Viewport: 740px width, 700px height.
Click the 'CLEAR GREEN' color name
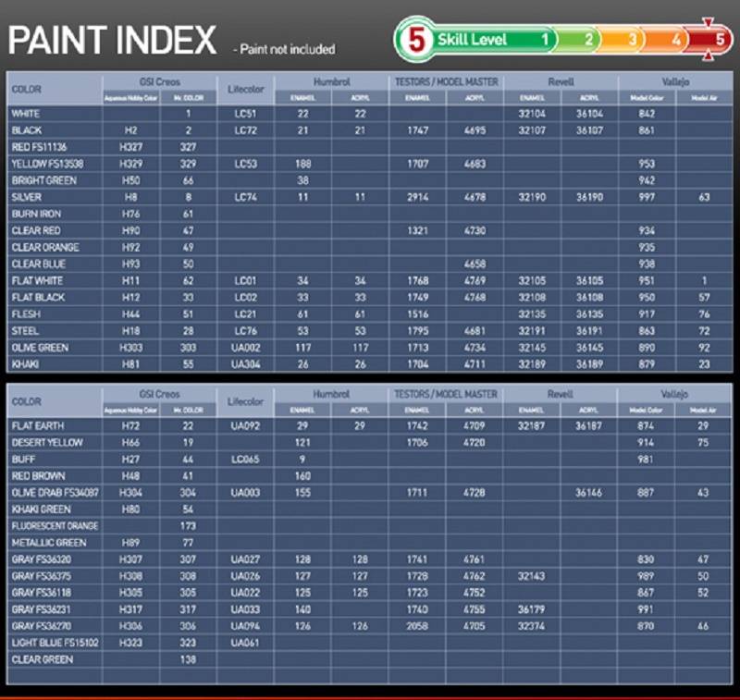[43, 660]
